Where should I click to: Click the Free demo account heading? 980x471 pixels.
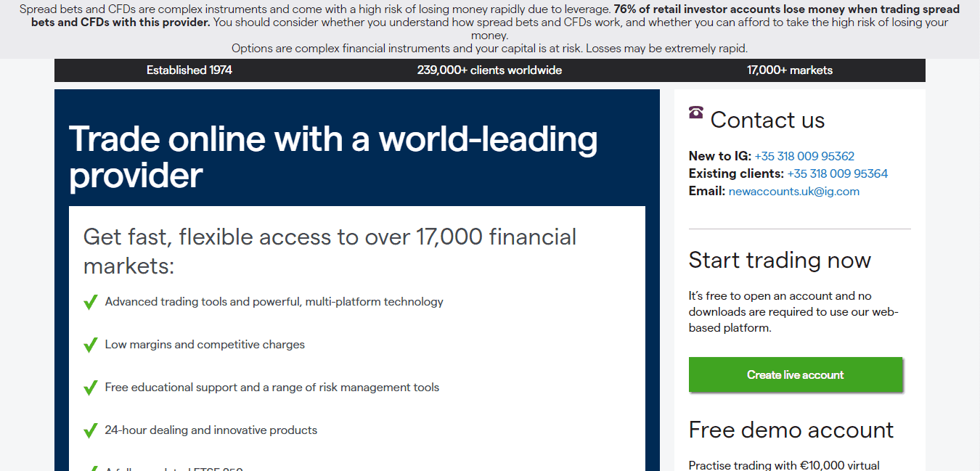[x=791, y=430]
